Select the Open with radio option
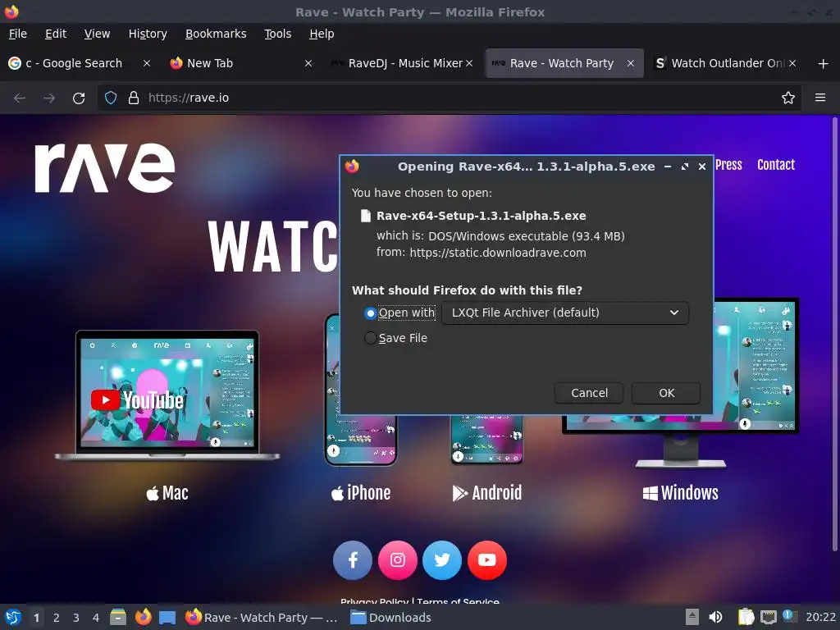Viewport: 840px width, 630px height. [x=370, y=313]
